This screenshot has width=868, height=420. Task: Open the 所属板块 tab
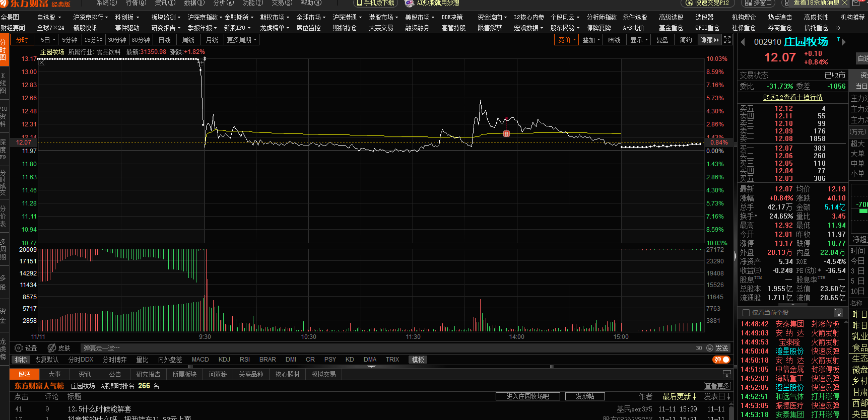click(184, 374)
